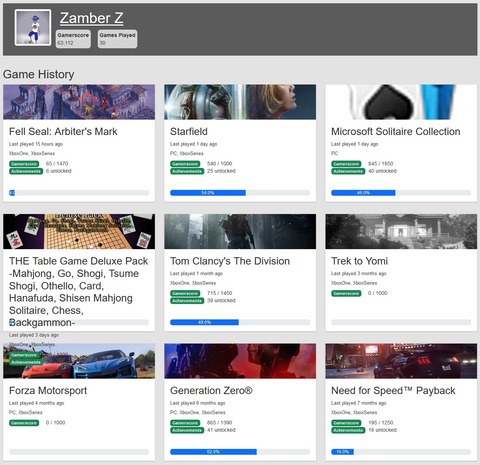Select the Gamerscore badge in header
The image size is (480, 465).
[x=73, y=39]
